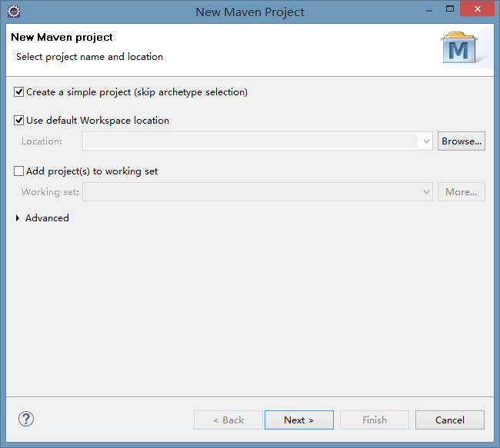The height and width of the screenshot is (448, 500).
Task: Click the Eclipse icon in title bar
Action: tap(14, 12)
